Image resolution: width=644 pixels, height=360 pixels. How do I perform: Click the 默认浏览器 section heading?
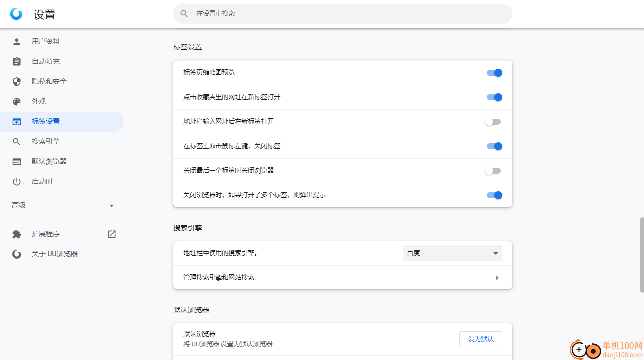tap(191, 310)
